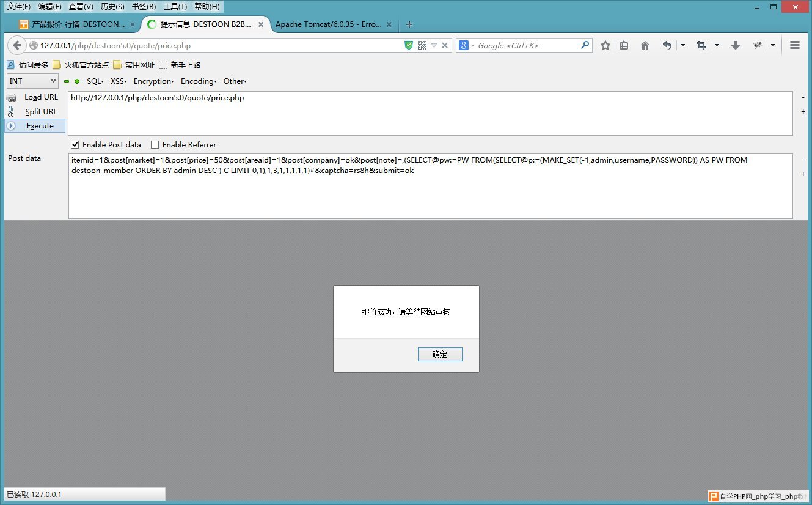The width and height of the screenshot is (812, 505).
Task: Open the 火狐官方站点 bookmark folder
Action: (x=81, y=65)
